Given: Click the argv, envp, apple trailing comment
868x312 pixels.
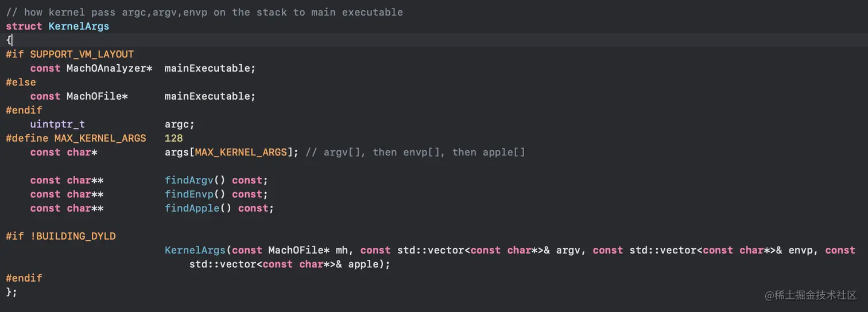Looking at the screenshot, I should (x=415, y=152).
